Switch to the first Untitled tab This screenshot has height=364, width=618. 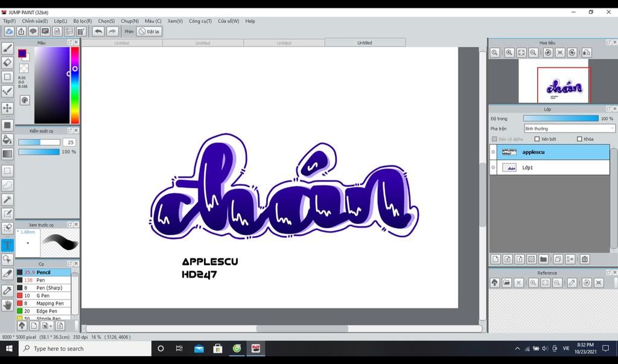pyautogui.click(x=122, y=43)
